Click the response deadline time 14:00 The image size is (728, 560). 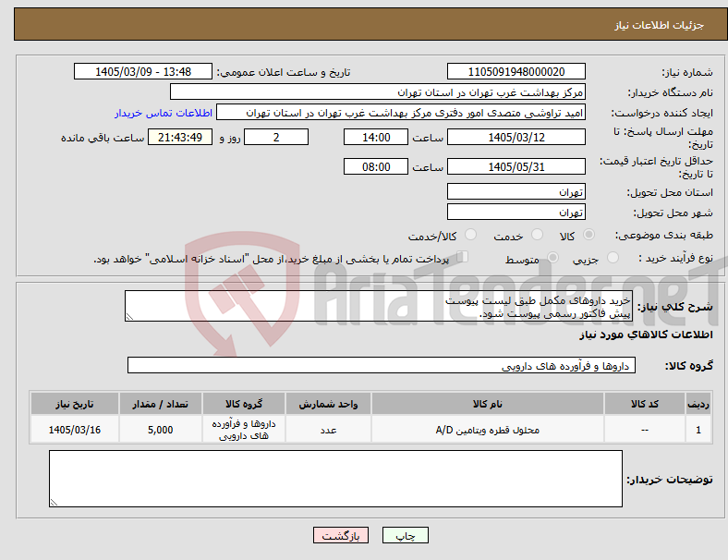[376, 137]
